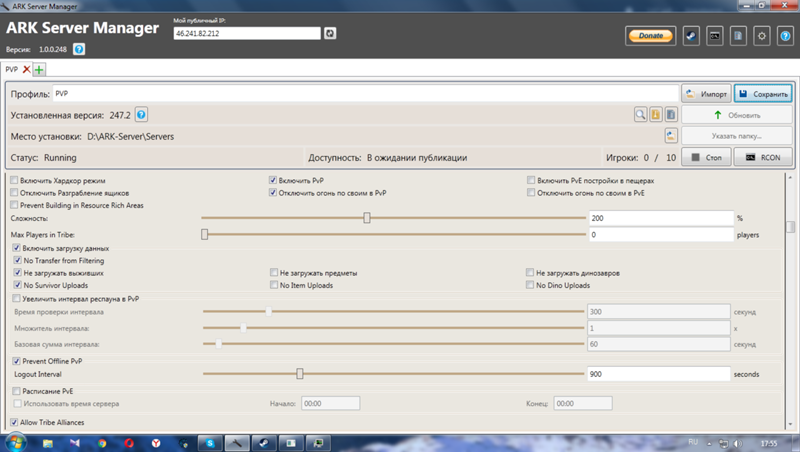Click the Сохранить button
Viewport: 800px width, 452px height.
click(763, 94)
